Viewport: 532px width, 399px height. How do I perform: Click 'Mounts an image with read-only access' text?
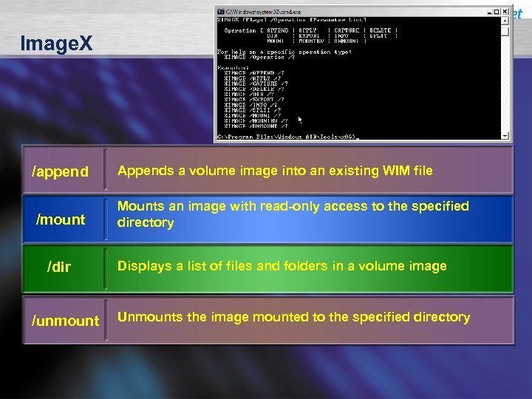pyautogui.click(x=293, y=214)
